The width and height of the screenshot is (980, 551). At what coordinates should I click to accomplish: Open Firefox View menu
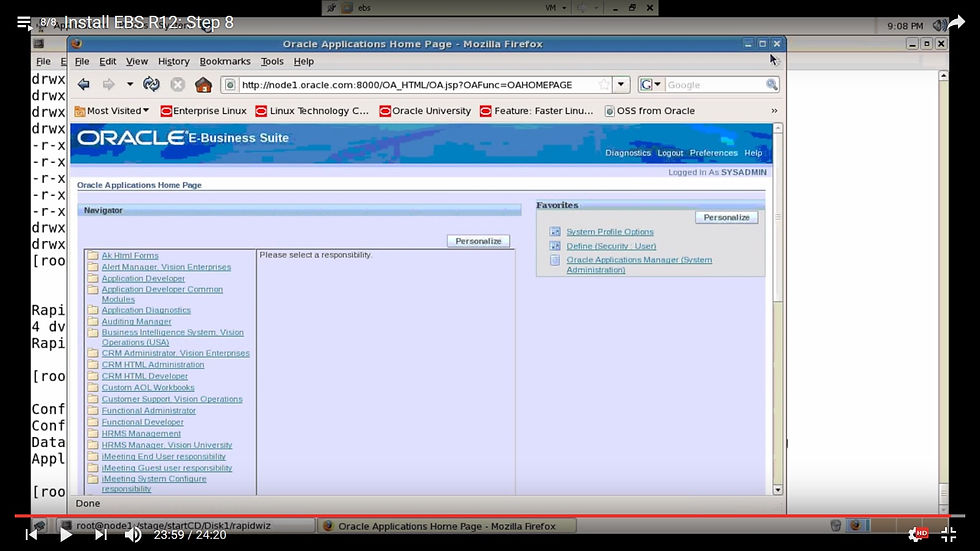pos(137,61)
